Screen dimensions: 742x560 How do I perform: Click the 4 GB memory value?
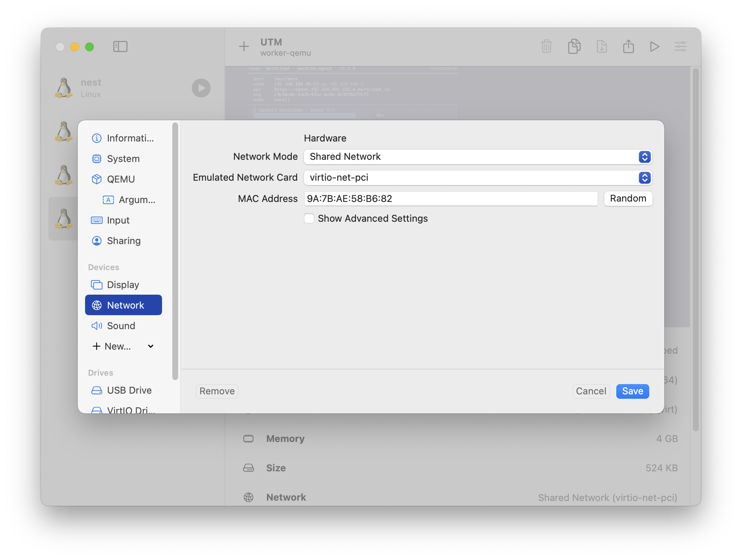[667, 439]
